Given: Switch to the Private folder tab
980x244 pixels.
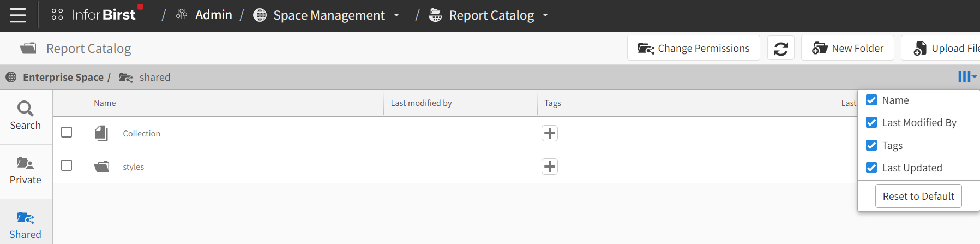Looking at the screenshot, I should tap(26, 171).
